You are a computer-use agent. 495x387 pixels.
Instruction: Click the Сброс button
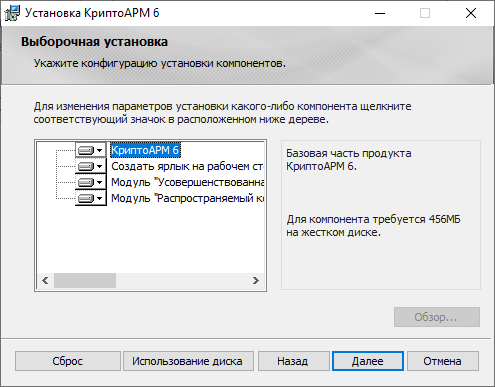tap(68, 361)
